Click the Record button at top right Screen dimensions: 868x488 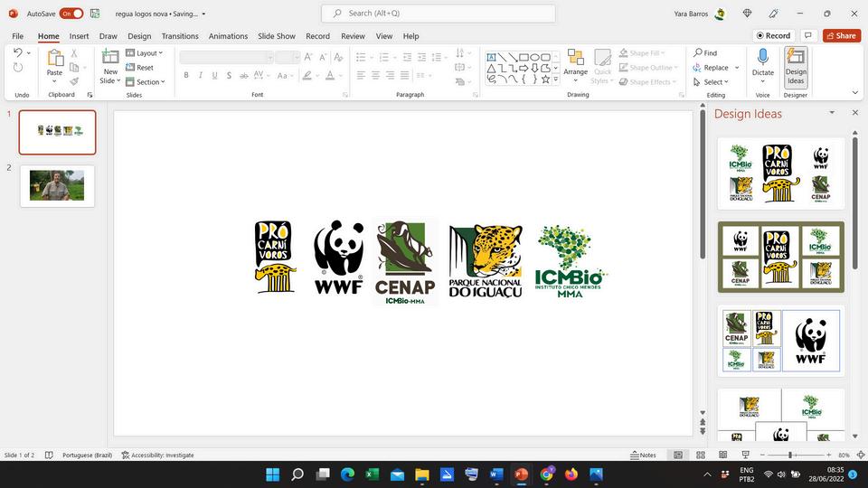click(x=773, y=35)
